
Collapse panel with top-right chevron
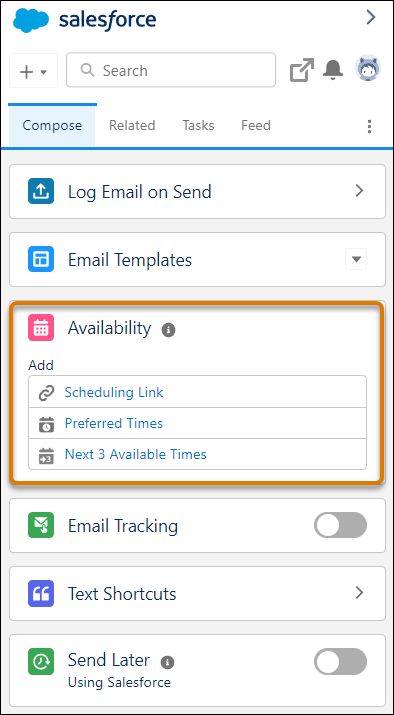(371, 18)
